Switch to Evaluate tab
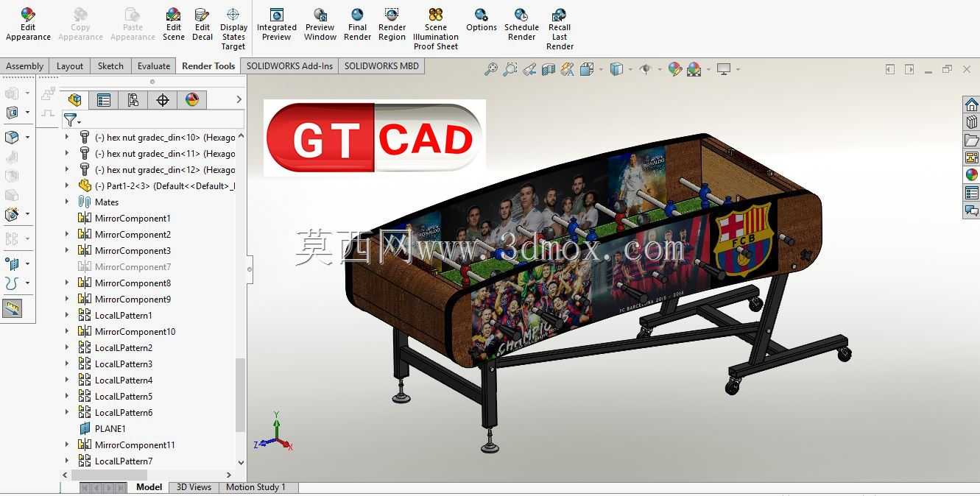 pyautogui.click(x=154, y=65)
